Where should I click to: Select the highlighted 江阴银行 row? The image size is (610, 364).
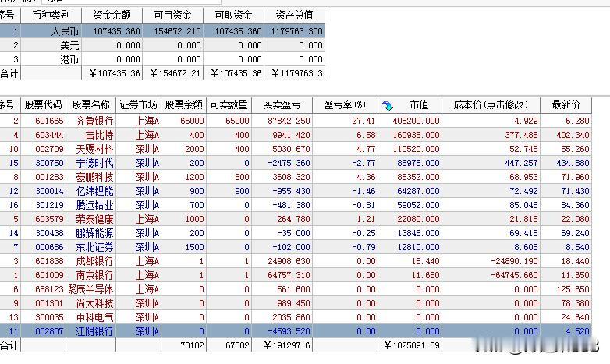(296, 331)
